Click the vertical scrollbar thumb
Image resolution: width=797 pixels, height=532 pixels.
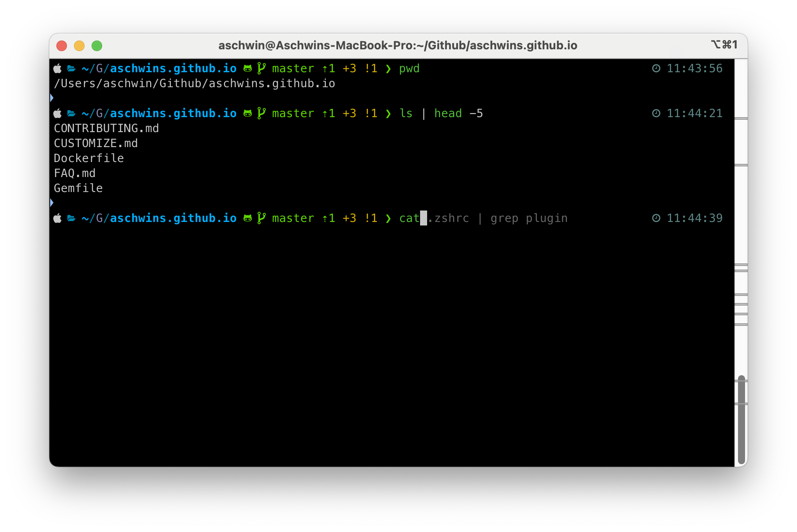[x=742, y=419]
